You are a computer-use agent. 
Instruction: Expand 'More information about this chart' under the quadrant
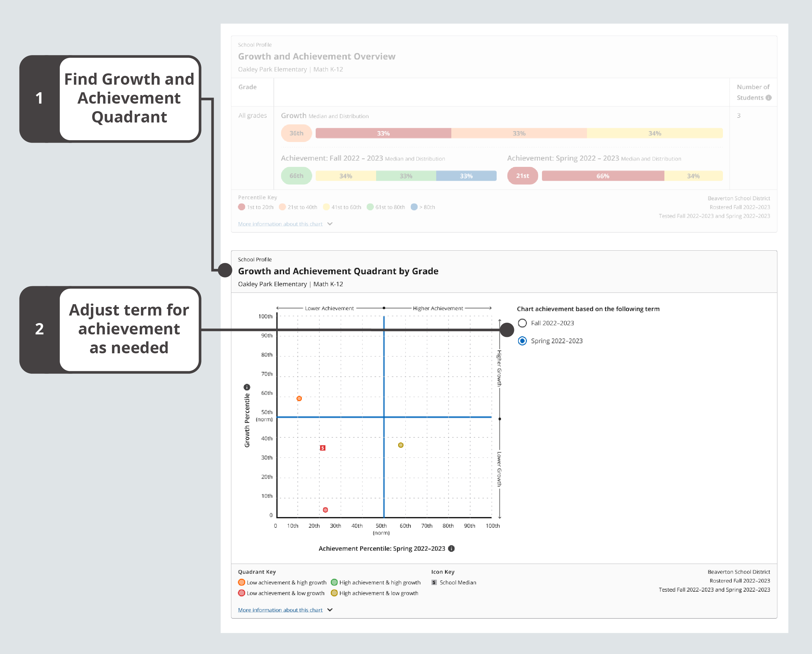pyautogui.click(x=280, y=610)
